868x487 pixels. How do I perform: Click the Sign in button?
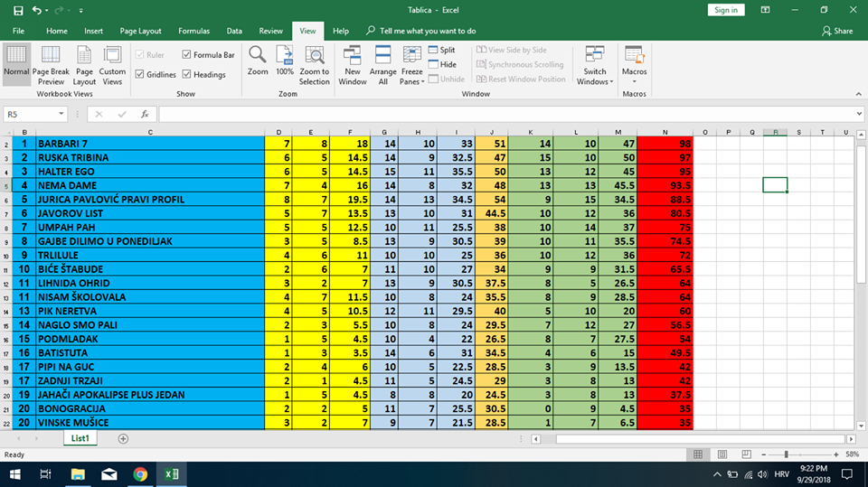pyautogui.click(x=725, y=10)
